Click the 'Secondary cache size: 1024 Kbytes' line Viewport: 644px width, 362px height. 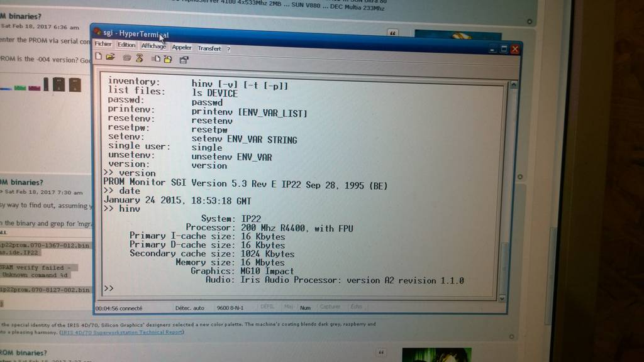[x=213, y=254]
